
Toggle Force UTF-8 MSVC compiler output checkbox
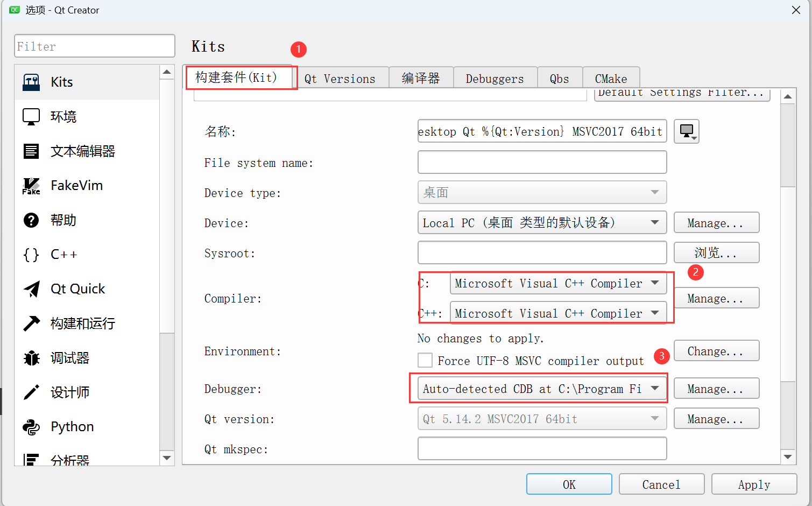[x=425, y=360]
